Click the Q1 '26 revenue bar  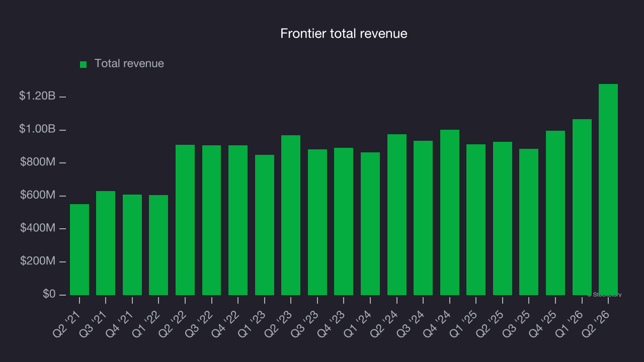coord(582,207)
